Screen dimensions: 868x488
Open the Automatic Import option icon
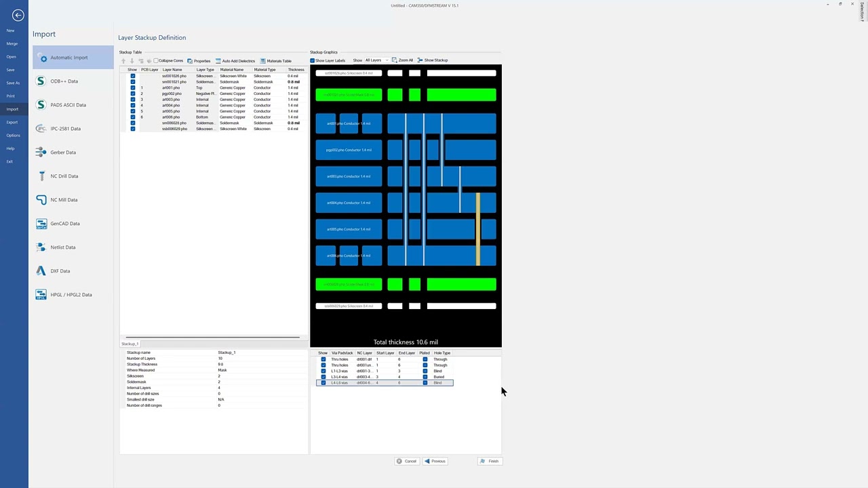pos(43,58)
